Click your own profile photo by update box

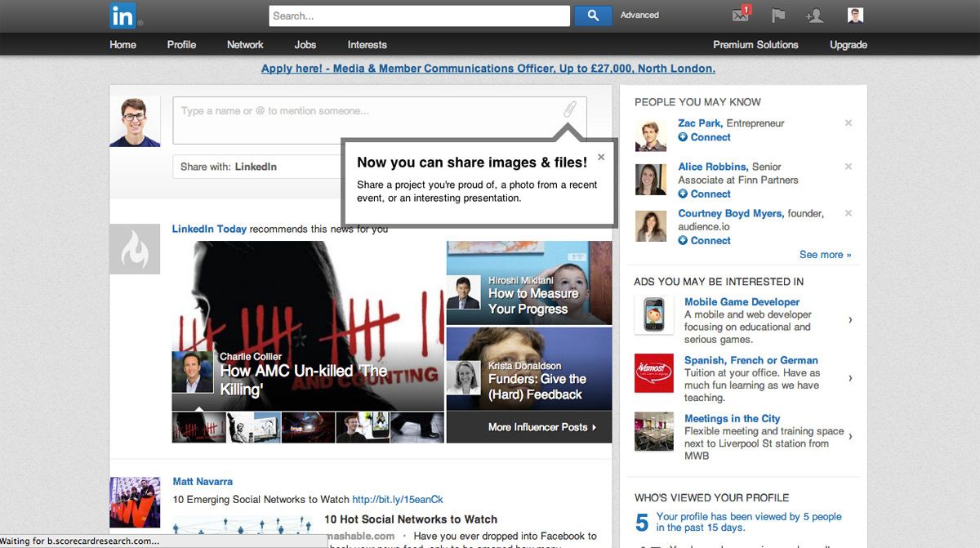click(135, 122)
